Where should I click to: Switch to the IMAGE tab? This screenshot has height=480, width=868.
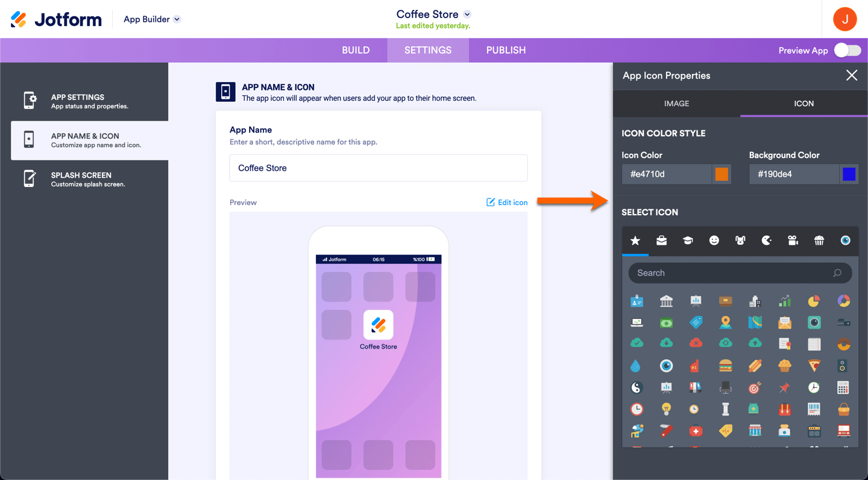[x=676, y=104]
